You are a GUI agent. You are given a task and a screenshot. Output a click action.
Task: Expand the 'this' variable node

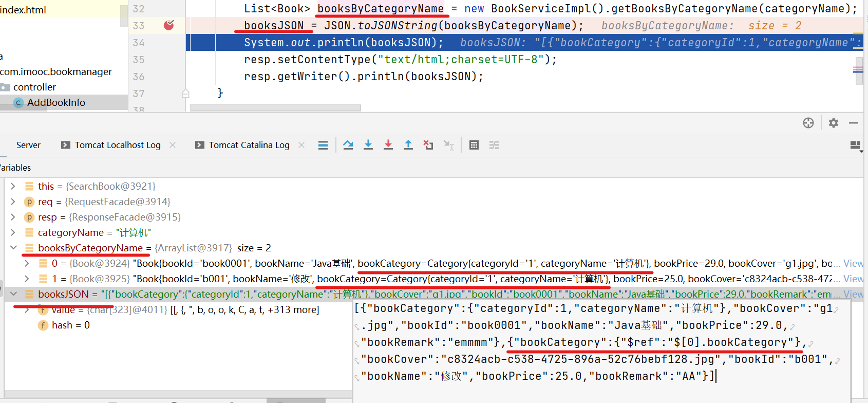click(13, 186)
